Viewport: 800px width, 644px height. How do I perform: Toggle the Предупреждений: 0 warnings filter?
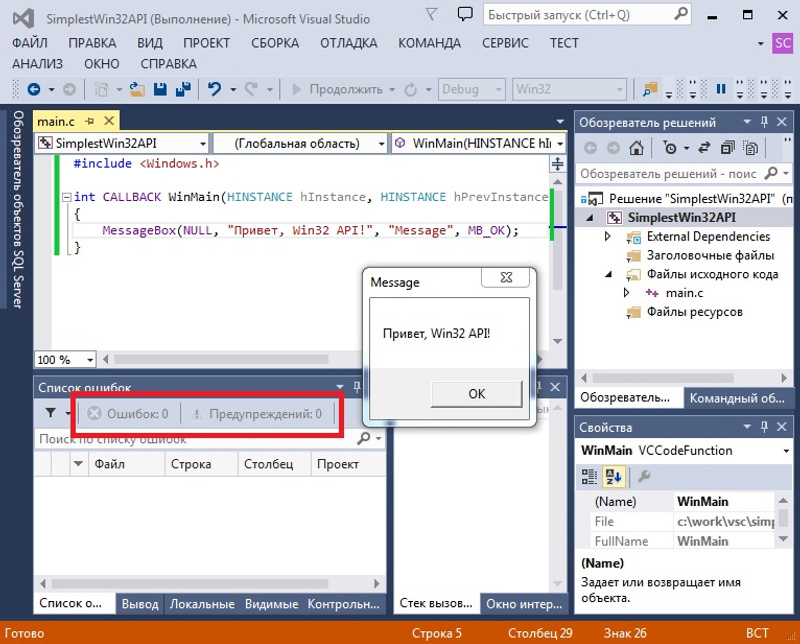(257, 413)
